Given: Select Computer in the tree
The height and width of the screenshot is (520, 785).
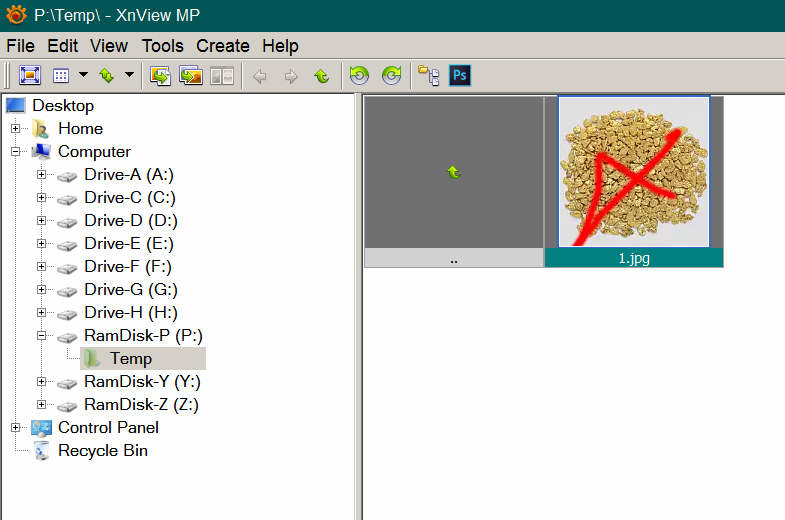Looking at the screenshot, I should click(94, 152).
